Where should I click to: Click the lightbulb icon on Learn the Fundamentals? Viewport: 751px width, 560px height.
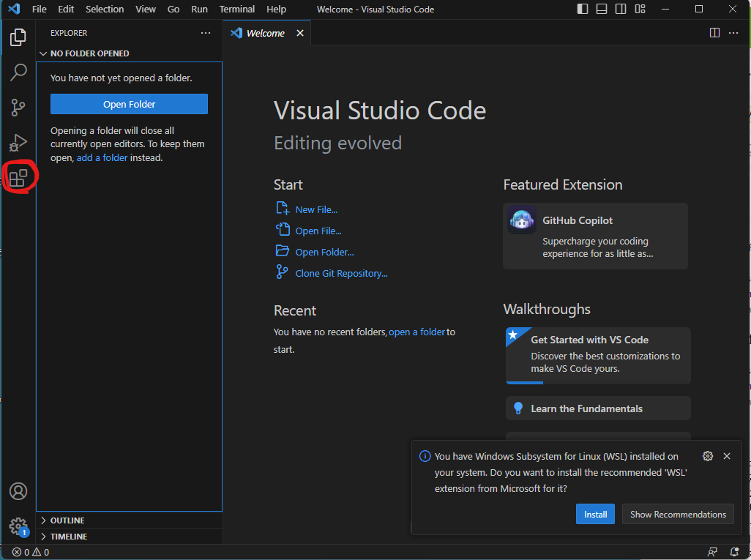[x=518, y=408]
